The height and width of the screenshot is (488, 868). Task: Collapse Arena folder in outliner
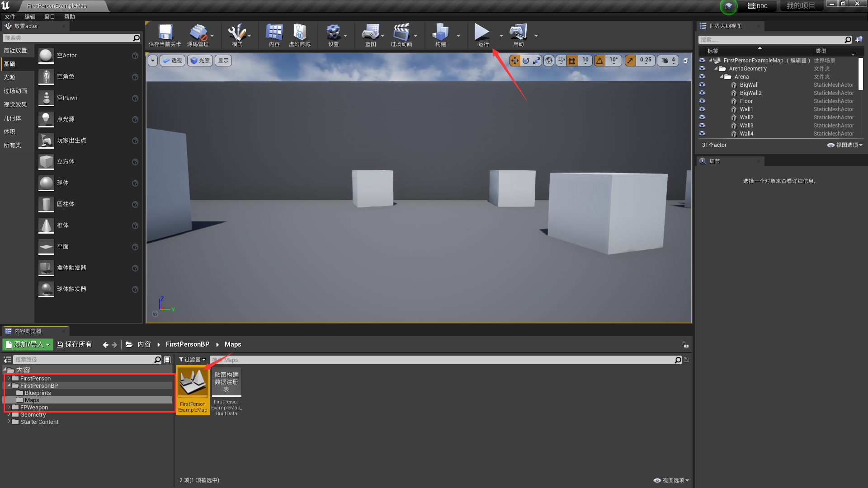[722, 77]
